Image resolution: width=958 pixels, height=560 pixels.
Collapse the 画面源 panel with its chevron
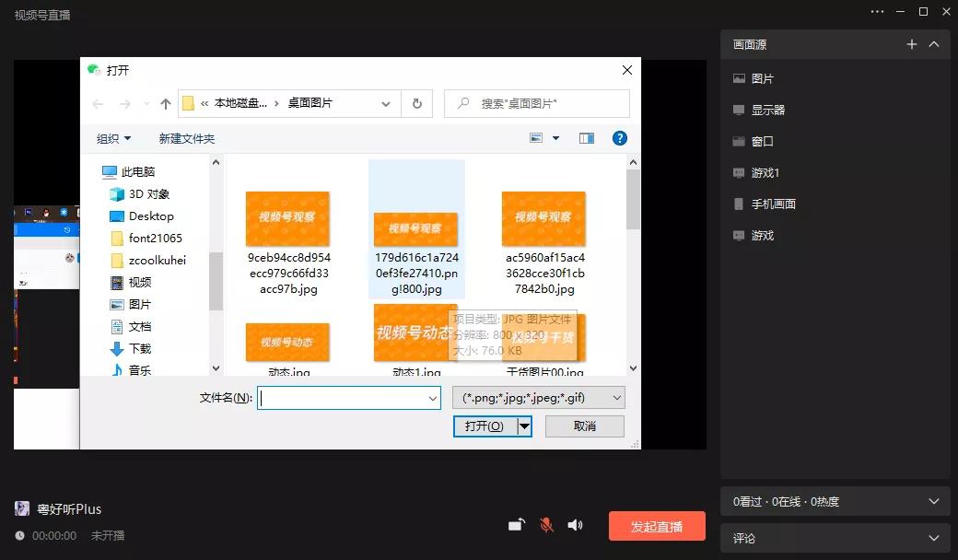[933, 43]
